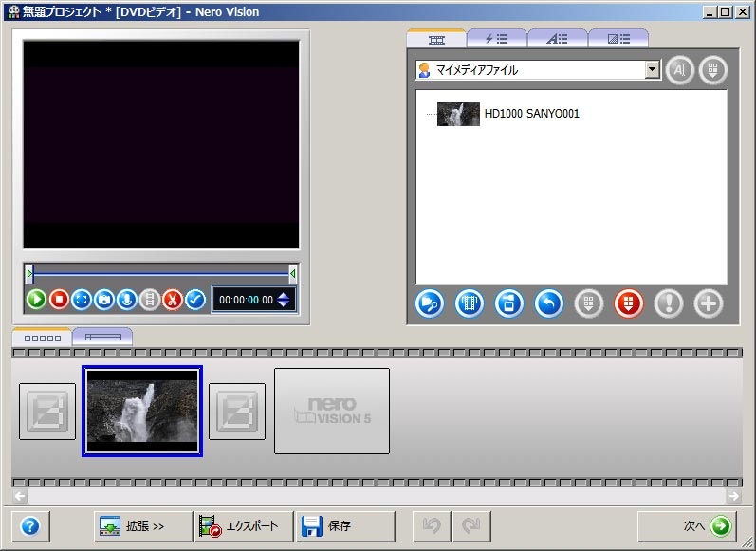
Task: Click the transition placeholder after waterfall clip
Action: click(237, 412)
